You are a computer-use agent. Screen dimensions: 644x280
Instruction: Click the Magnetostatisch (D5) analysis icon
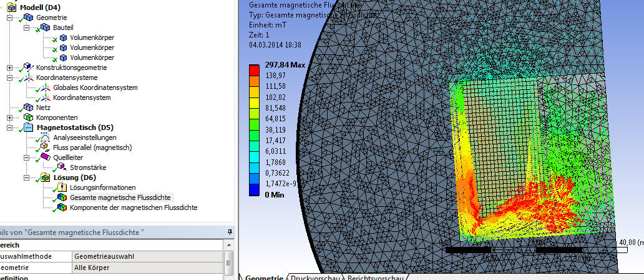28,127
